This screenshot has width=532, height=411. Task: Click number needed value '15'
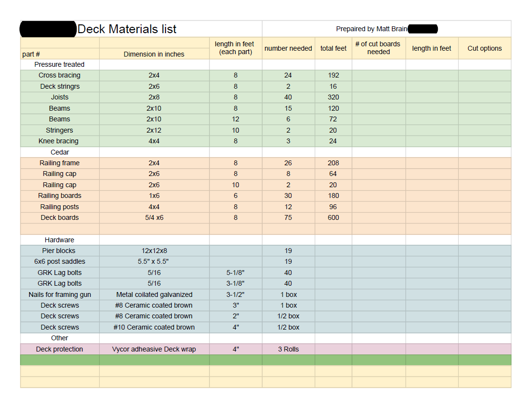(x=288, y=108)
